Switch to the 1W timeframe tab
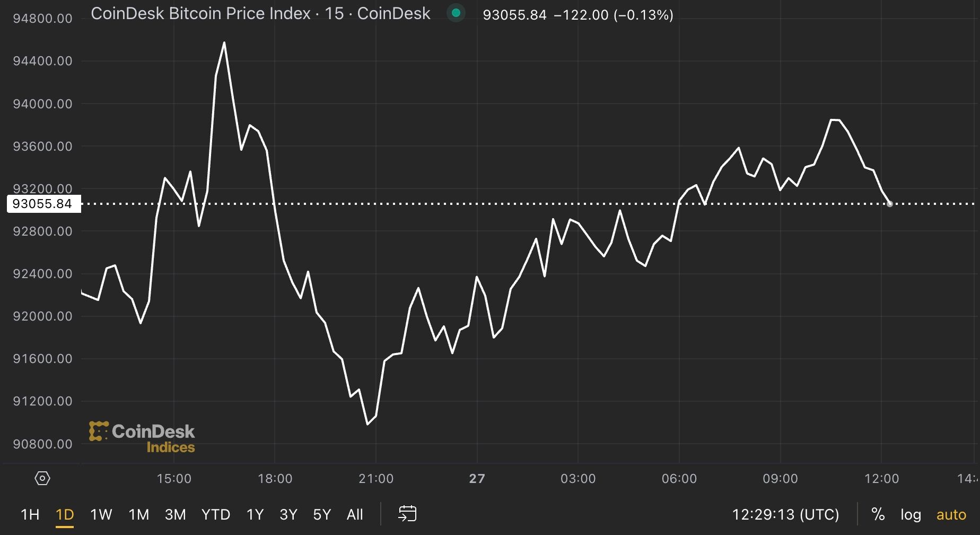 point(101,514)
